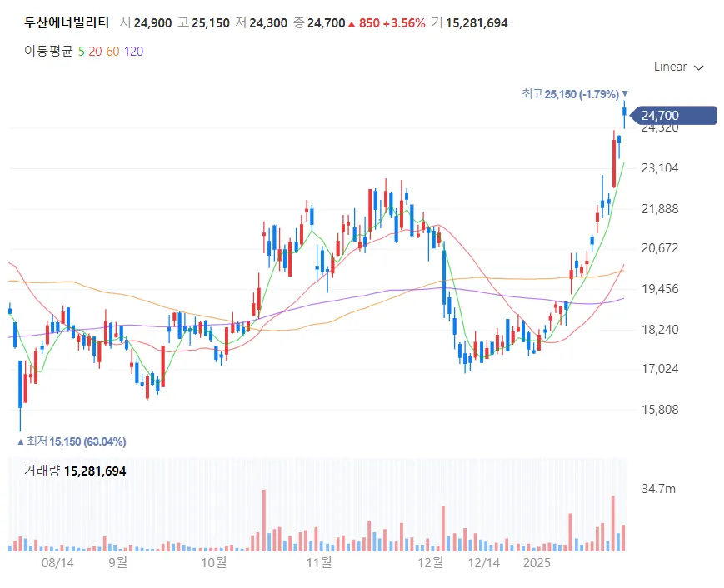
Task: Click the chevron next to Linear
Action: [x=699, y=67]
